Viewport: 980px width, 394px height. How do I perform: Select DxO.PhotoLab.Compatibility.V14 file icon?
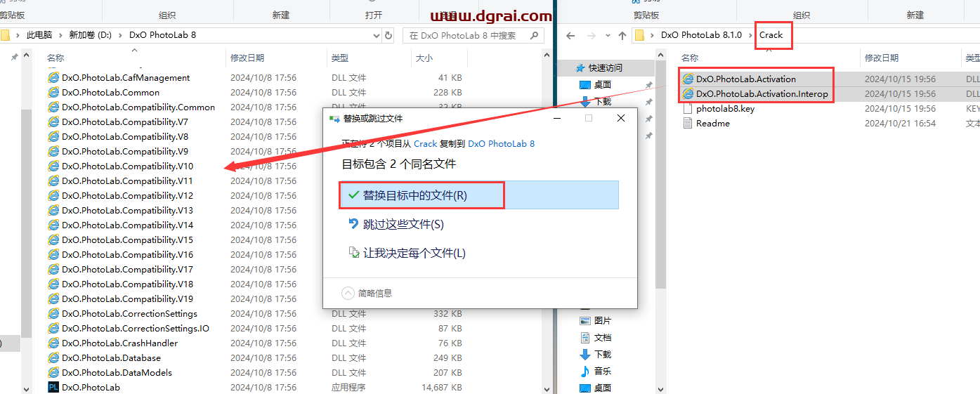tap(53, 225)
